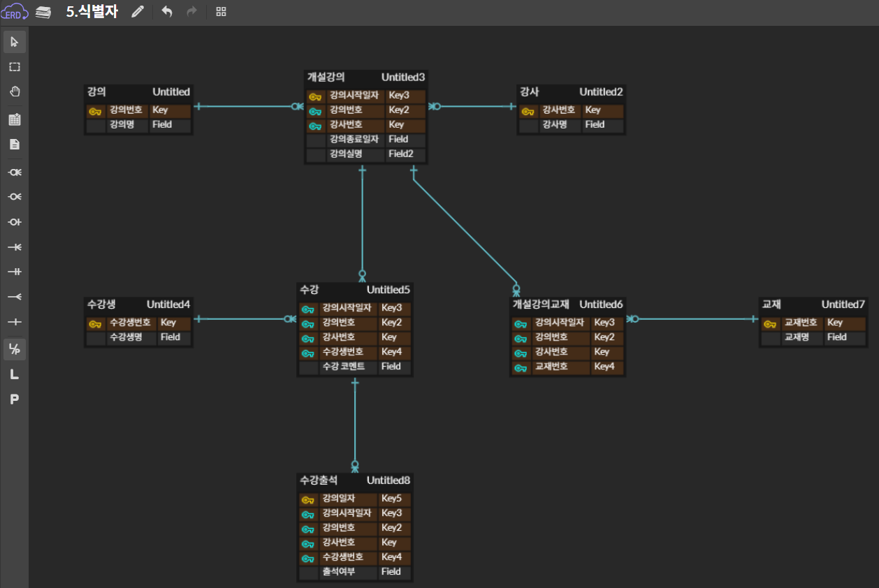Click the pencil icon to rename diagram
The width and height of the screenshot is (879, 588).
(138, 12)
